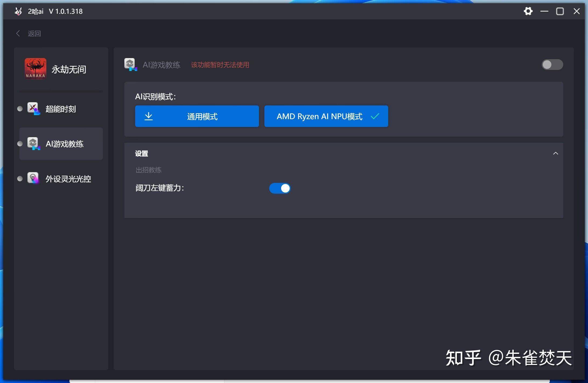Click the 该功能暂时无法使用 warning text

tap(220, 65)
